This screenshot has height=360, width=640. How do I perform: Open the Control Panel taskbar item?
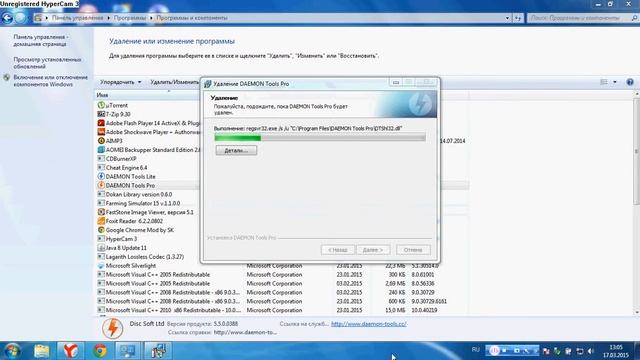tap(128, 351)
